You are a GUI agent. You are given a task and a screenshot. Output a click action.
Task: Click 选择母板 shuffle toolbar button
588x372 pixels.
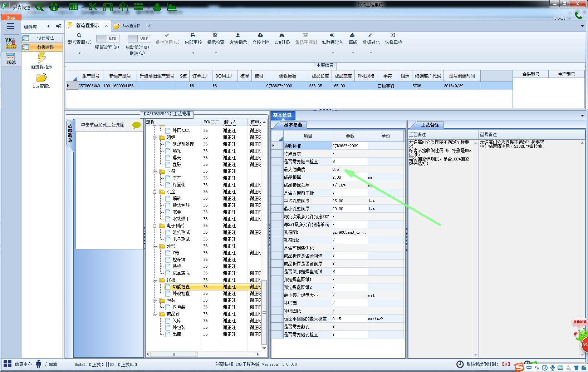393,39
